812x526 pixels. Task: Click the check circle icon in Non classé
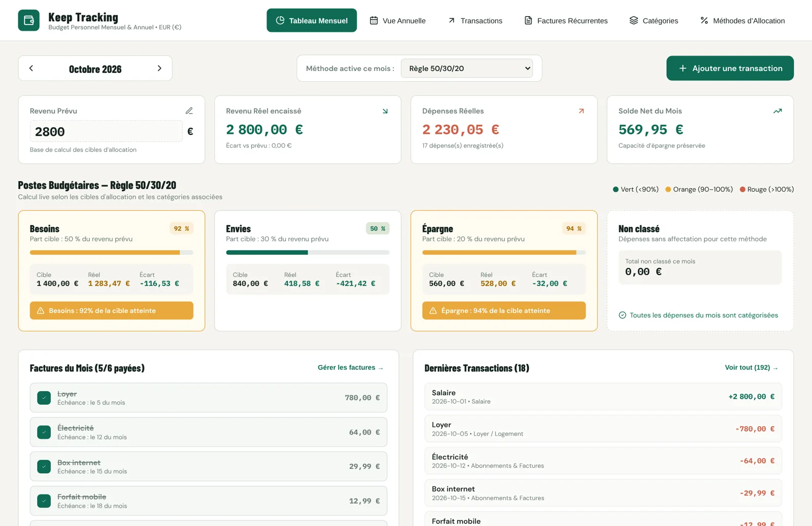(x=622, y=315)
